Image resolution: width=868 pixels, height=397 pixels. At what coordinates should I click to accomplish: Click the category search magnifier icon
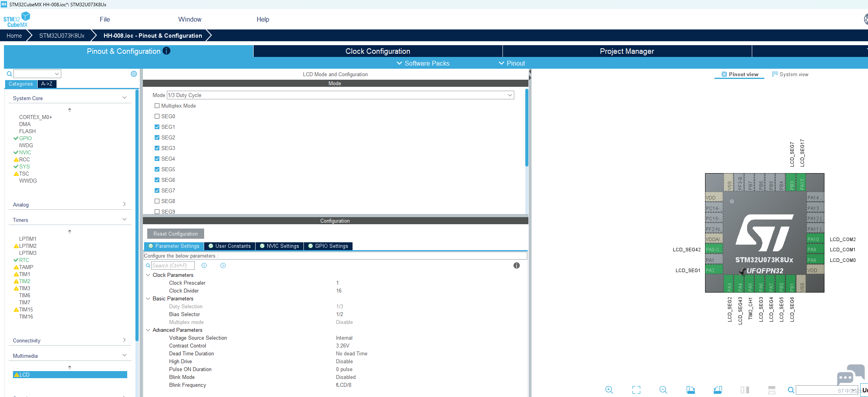[x=9, y=74]
